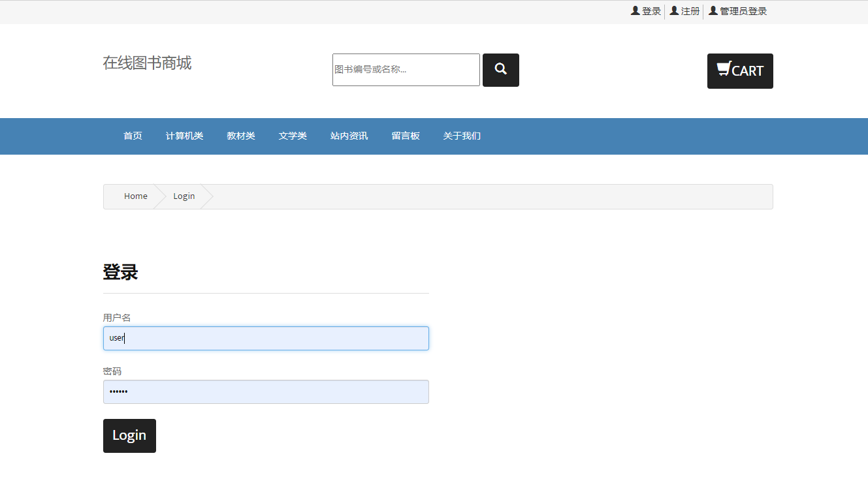868x492 pixels.
Task: Open the 文学类 category
Action: pos(292,136)
